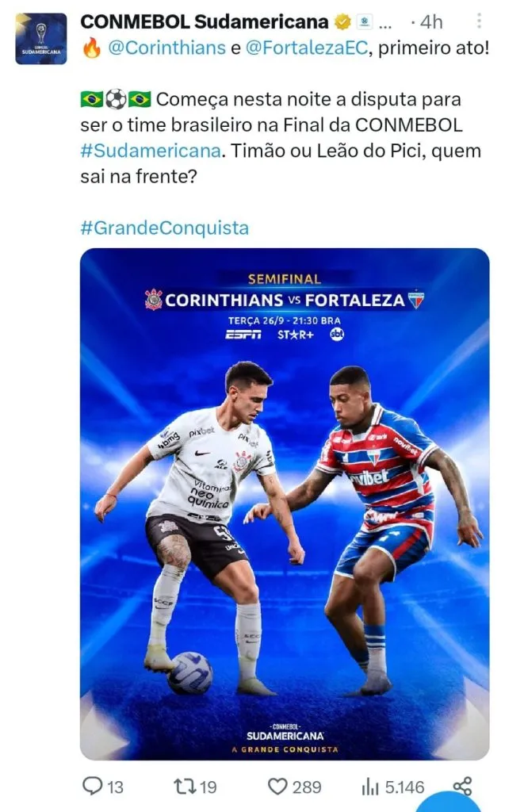Click the 19 retweets count
Screen dimensions: 505x812
pos(209,787)
